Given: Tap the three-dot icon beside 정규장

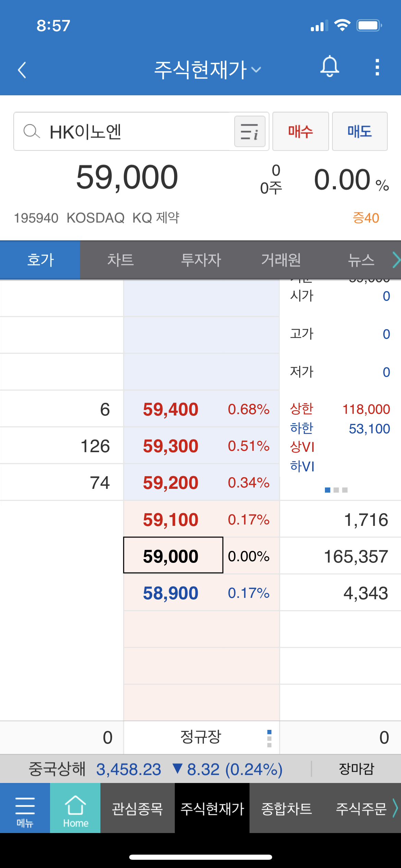Looking at the screenshot, I should 269,738.
